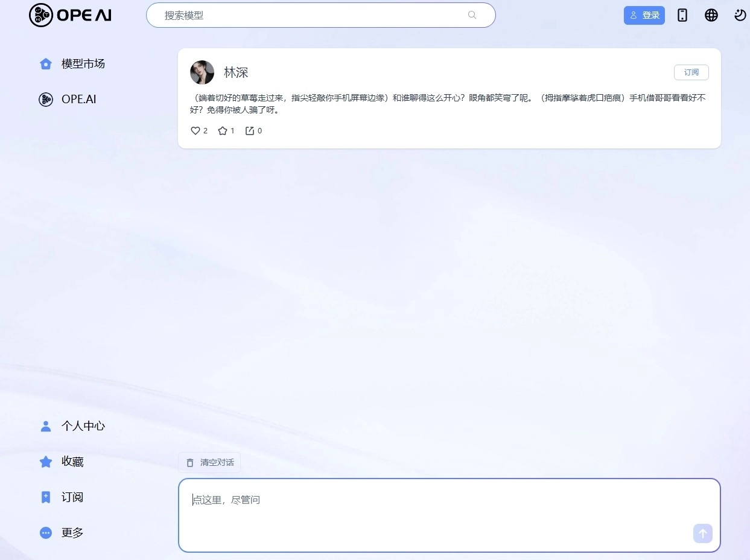Image resolution: width=750 pixels, height=560 pixels.
Task: Favorite the post using the star icon
Action: coord(223,130)
